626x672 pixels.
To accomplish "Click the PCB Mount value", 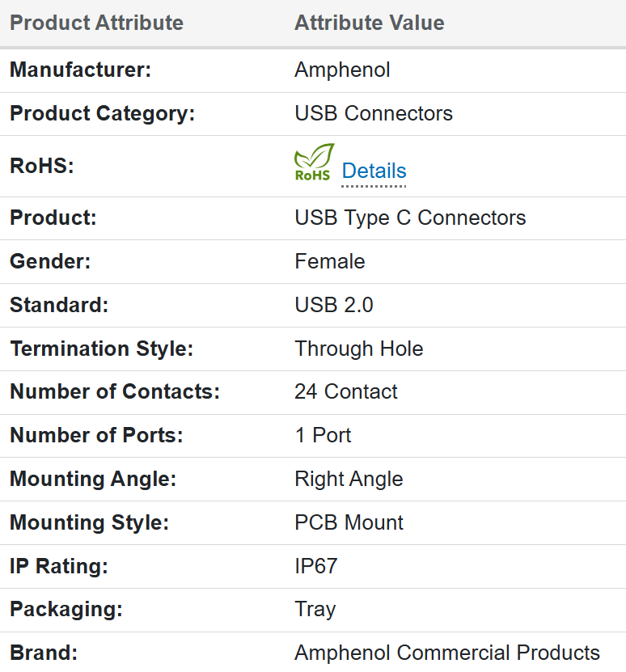I will point(349,523).
